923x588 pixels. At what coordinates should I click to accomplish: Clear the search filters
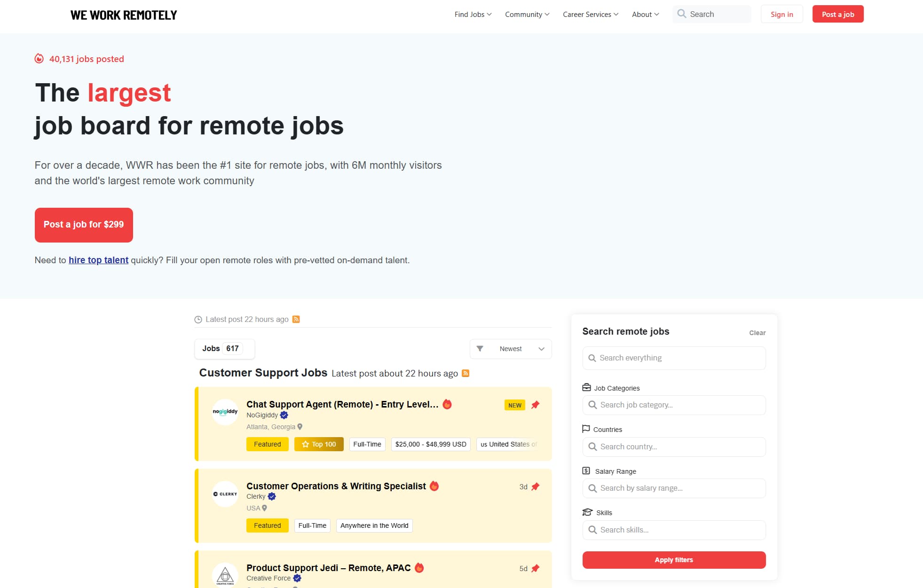(757, 333)
